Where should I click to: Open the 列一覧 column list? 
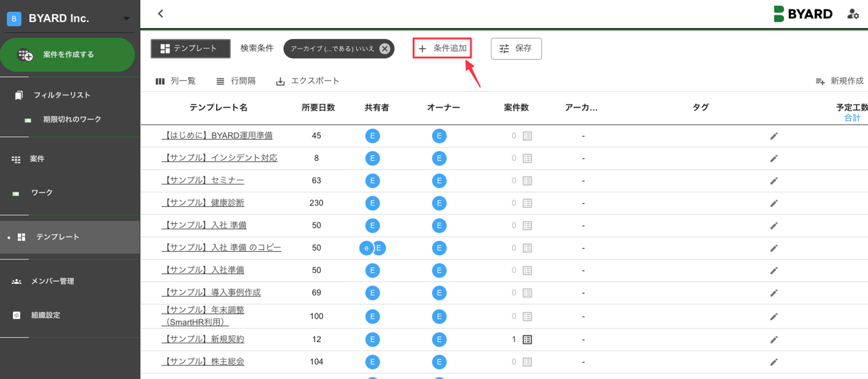click(176, 81)
